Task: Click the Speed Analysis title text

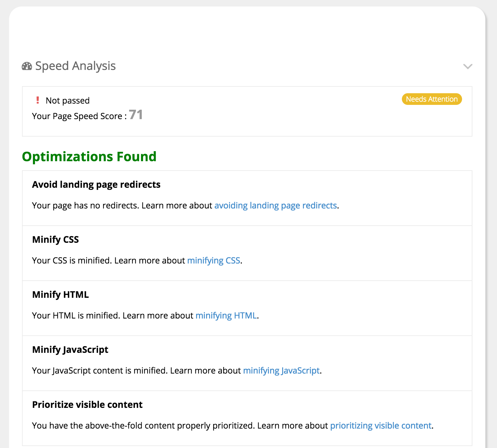Action: [76, 66]
